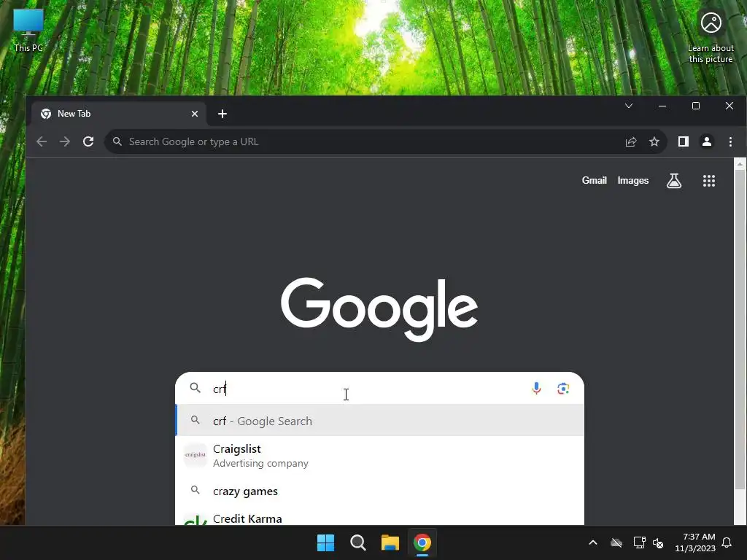Search by image with Google Lens
Screen dimensions: 747x560
pyautogui.click(x=563, y=388)
